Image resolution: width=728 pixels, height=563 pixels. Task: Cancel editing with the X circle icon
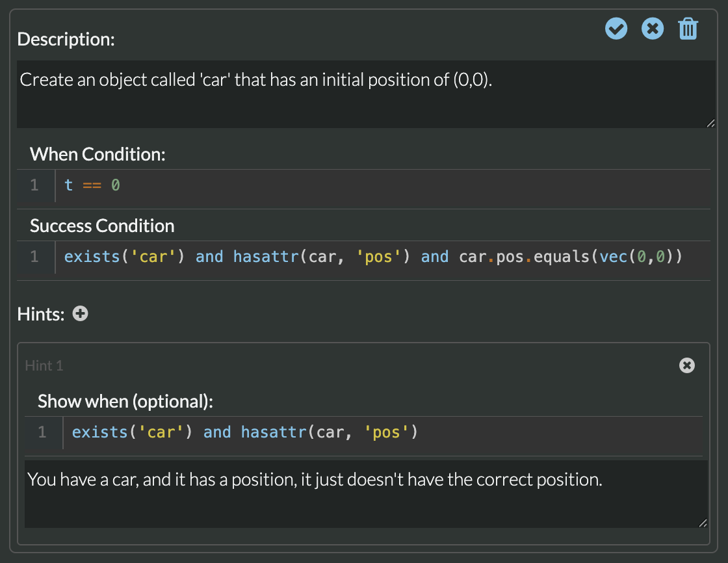coord(653,29)
